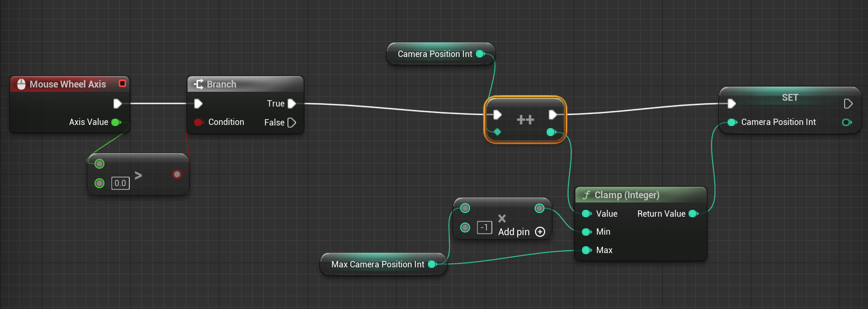Click the SET node execution output pin
Screen dimensions: 868x309
click(x=848, y=104)
